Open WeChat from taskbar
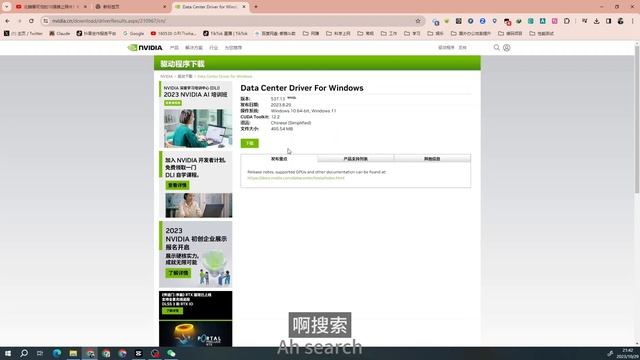Viewport: 640px width, 360px height. click(171, 353)
